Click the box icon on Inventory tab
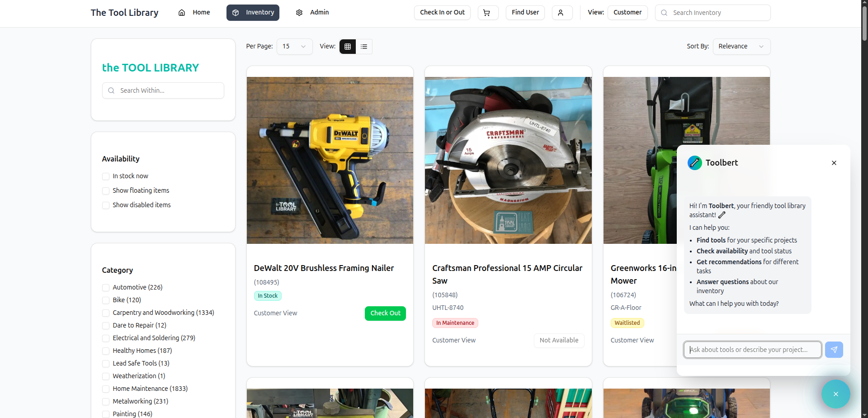This screenshot has height=418, width=868. [236, 13]
